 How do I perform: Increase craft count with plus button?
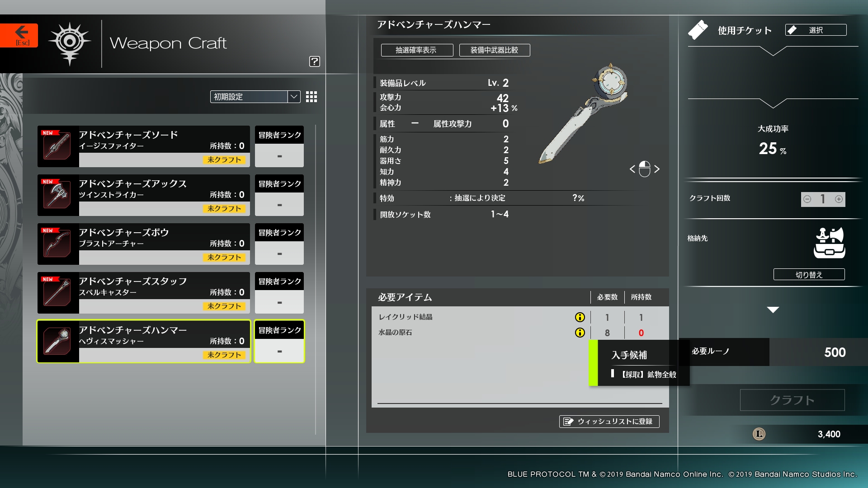pos(839,199)
